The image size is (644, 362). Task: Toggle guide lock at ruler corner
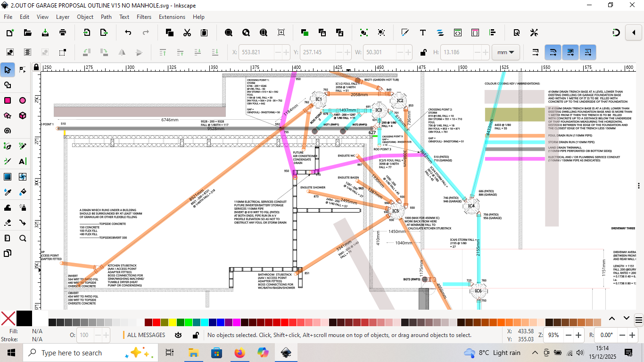36,67
